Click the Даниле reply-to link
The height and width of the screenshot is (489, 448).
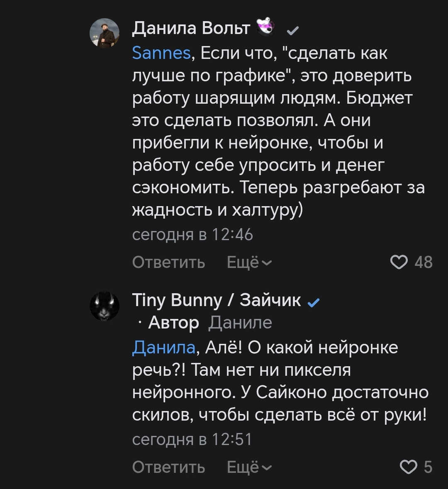pos(240,322)
